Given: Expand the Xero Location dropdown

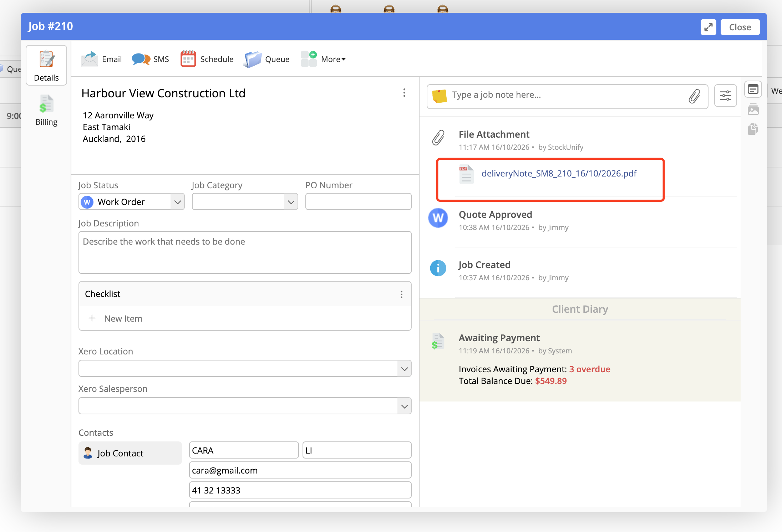Looking at the screenshot, I should pos(245,368).
